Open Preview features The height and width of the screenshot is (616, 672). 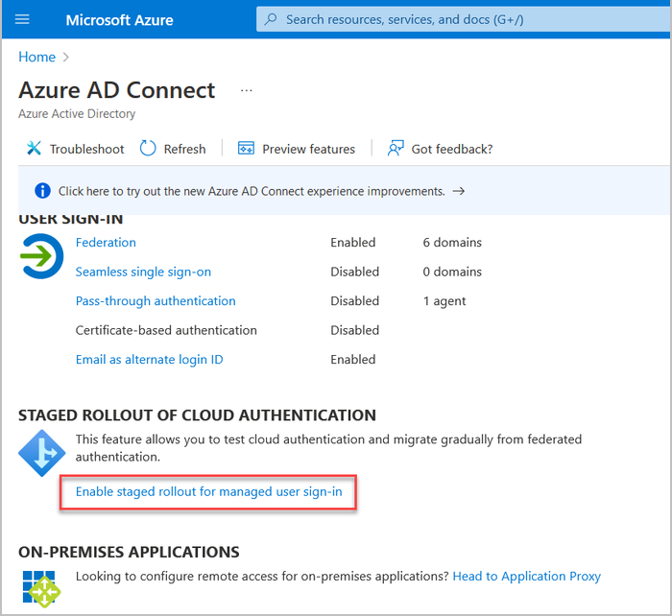click(308, 149)
